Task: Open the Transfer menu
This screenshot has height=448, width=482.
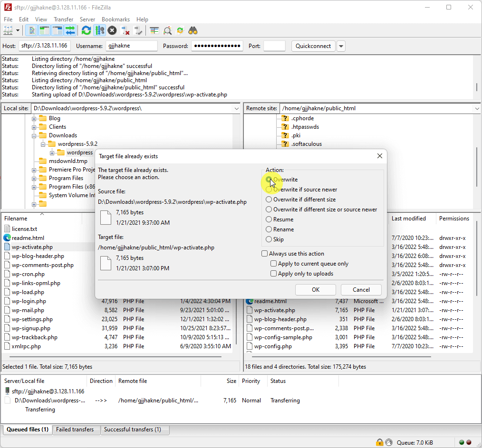Action: pos(63,19)
